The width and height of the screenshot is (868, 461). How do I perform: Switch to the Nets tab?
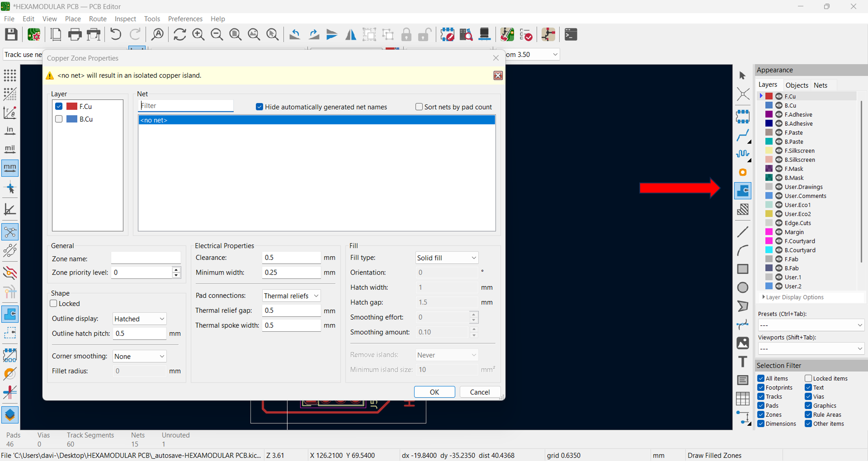point(820,85)
